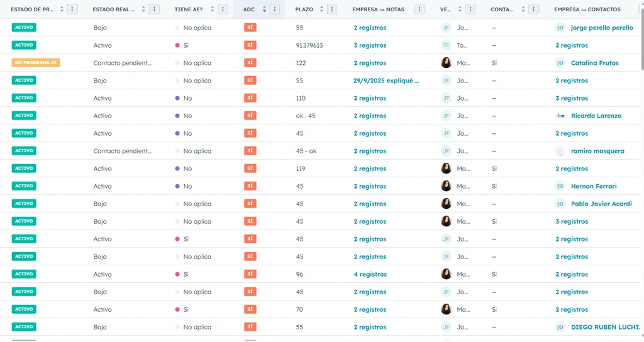
Task: Open the EMPRESA → NOTAS column options menu
Action: coord(420,9)
